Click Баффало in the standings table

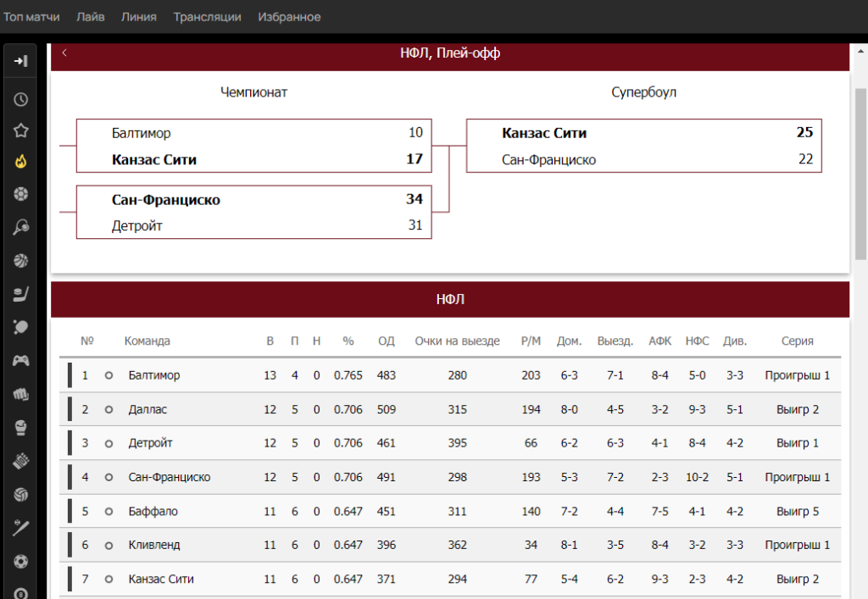click(x=153, y=511)
